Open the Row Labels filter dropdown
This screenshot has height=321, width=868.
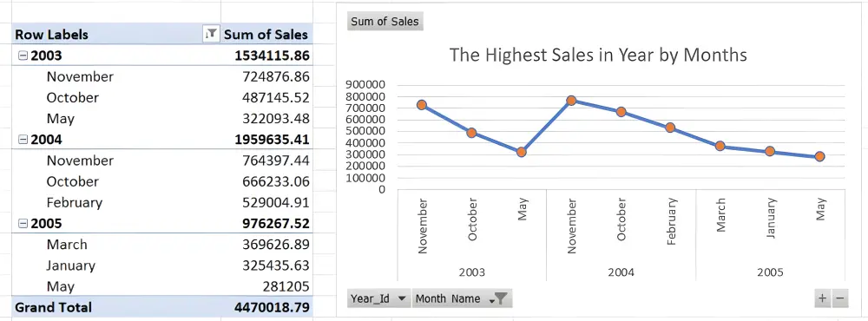pyautogui.click(x=211, y=35)
